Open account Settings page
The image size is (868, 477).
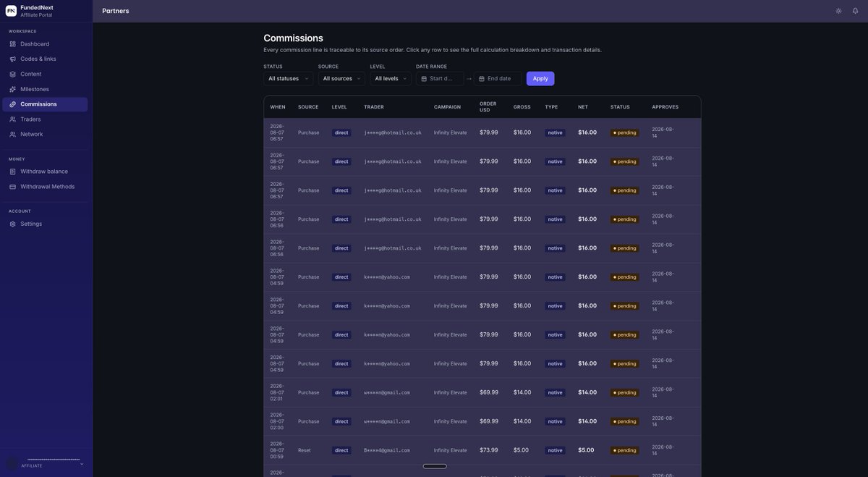click(x=45, y=224)
